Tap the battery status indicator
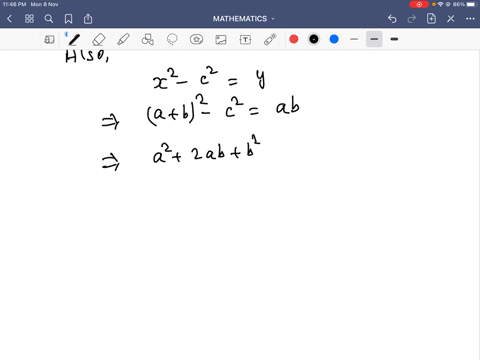This screenshot has width=480, height=360. click(472, 4)
